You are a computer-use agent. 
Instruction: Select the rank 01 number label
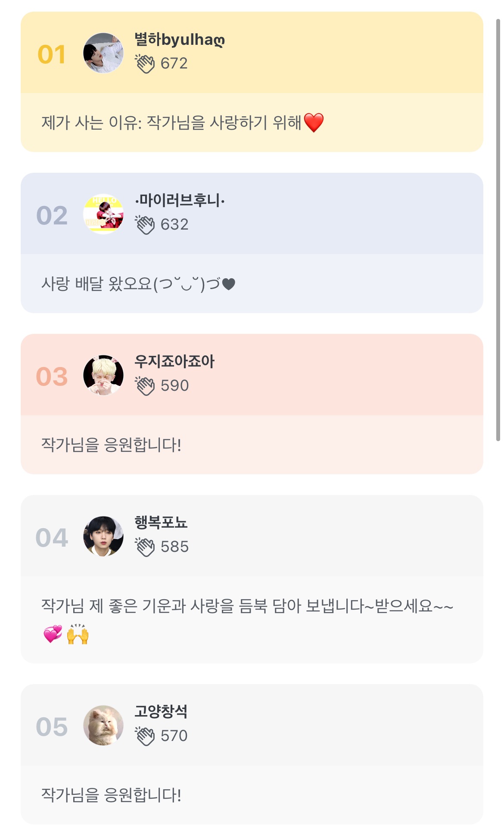tap(52, 55)
